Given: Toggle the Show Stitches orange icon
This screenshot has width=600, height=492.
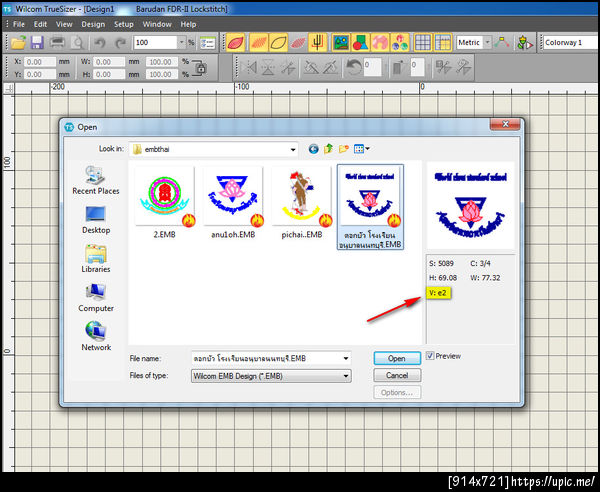Looking at the screenshot, I should point(259,42).
